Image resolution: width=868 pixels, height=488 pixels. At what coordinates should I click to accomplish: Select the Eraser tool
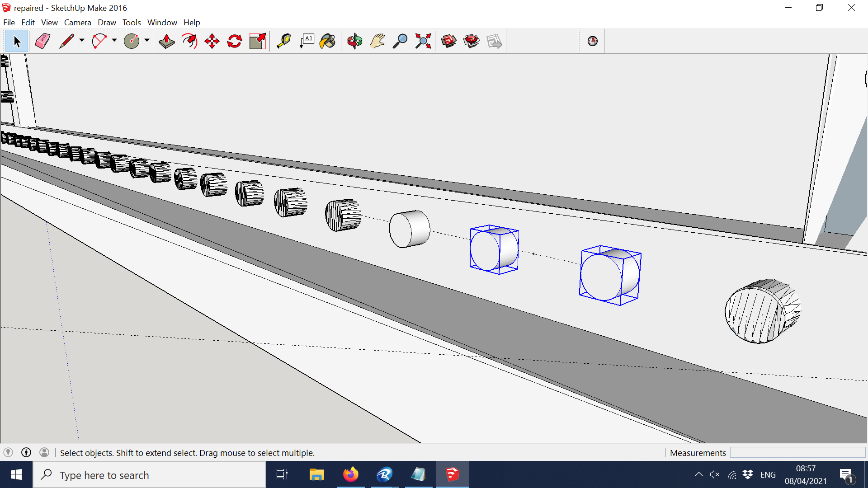42,41
